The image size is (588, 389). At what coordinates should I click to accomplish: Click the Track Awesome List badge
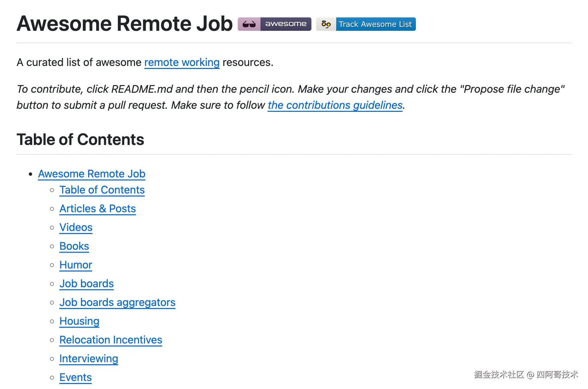point(375,24)
